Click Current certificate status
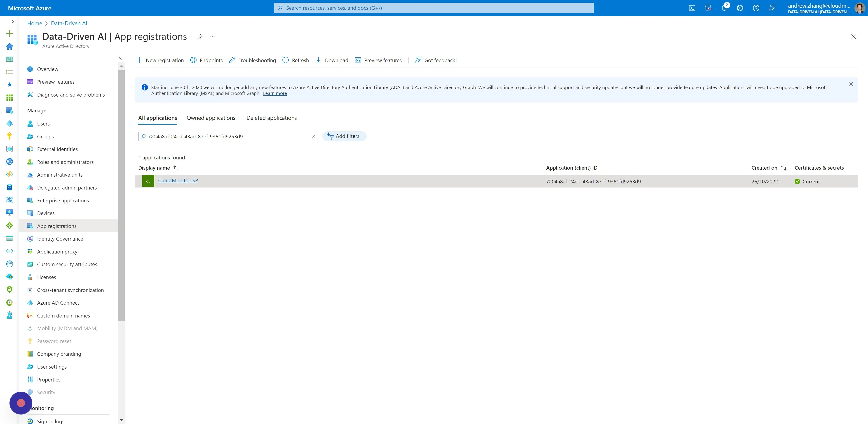 tap(807, 182)
